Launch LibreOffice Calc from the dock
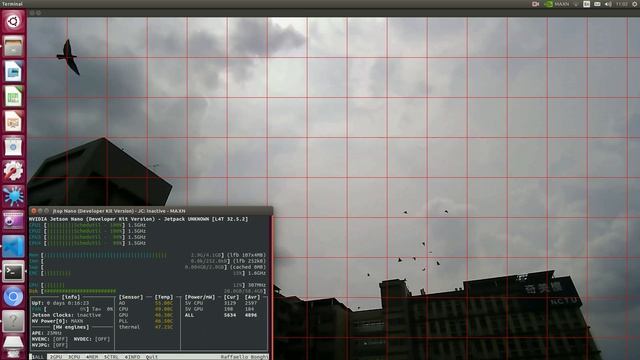This screenshot has height=360, width=640. coord(13,96)
